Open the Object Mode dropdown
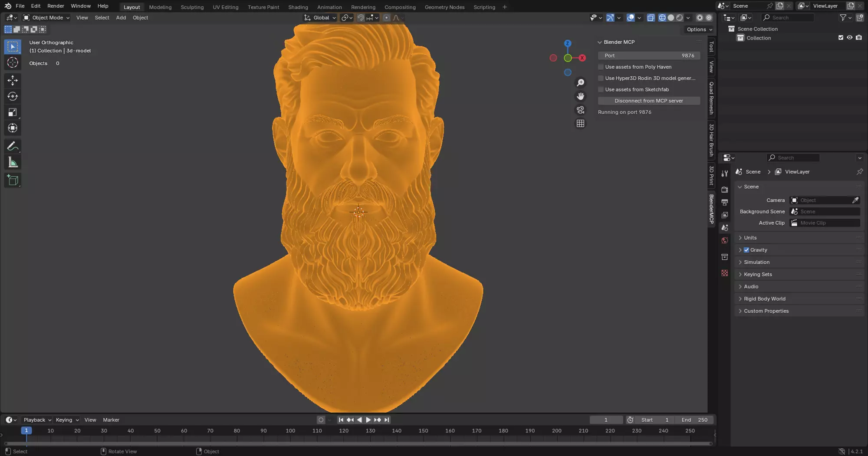 pos(46,18)
